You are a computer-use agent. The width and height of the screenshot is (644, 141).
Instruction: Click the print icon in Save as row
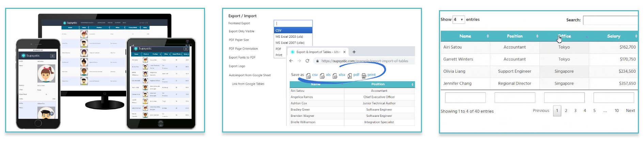(x=364, y=75)
